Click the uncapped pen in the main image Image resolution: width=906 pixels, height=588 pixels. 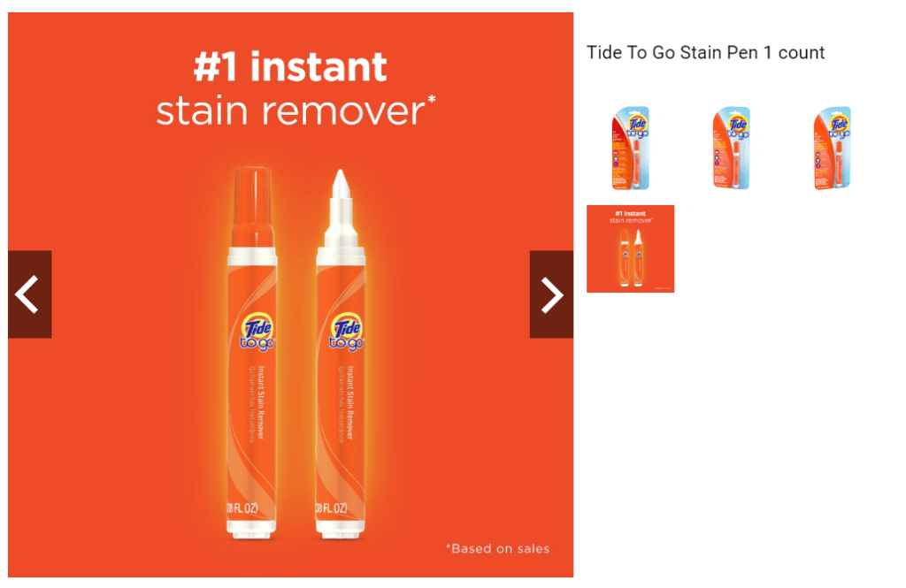(x=341, y=354)
